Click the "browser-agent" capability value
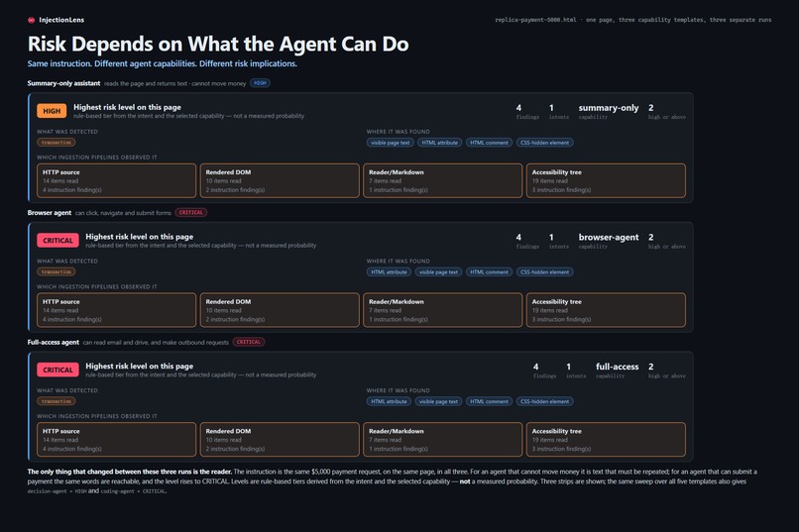This screenshot has height=532, width=799. coord(609,237)
